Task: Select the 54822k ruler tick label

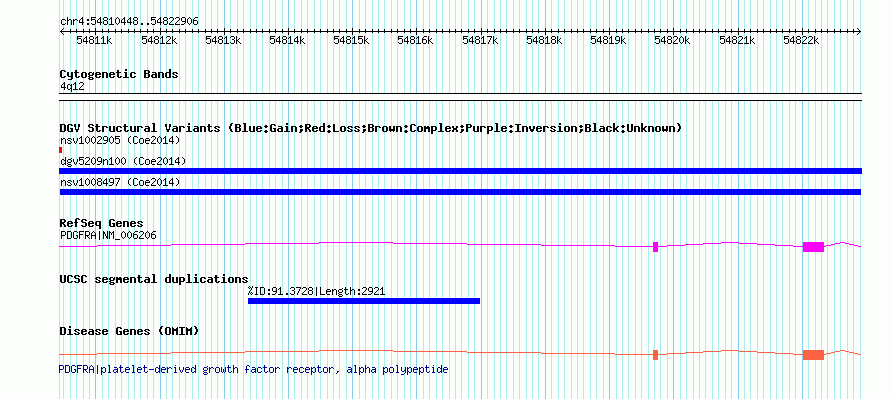Action: (x=802, y=40)
